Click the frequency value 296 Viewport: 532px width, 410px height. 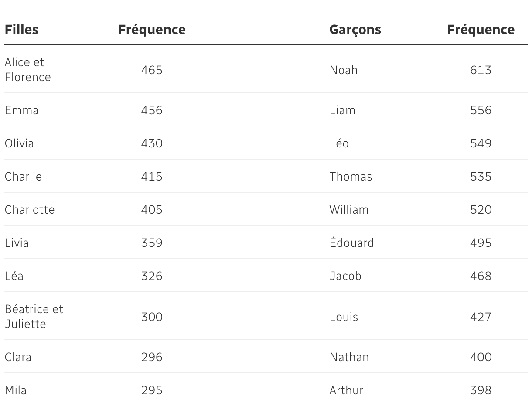(152, 357)
